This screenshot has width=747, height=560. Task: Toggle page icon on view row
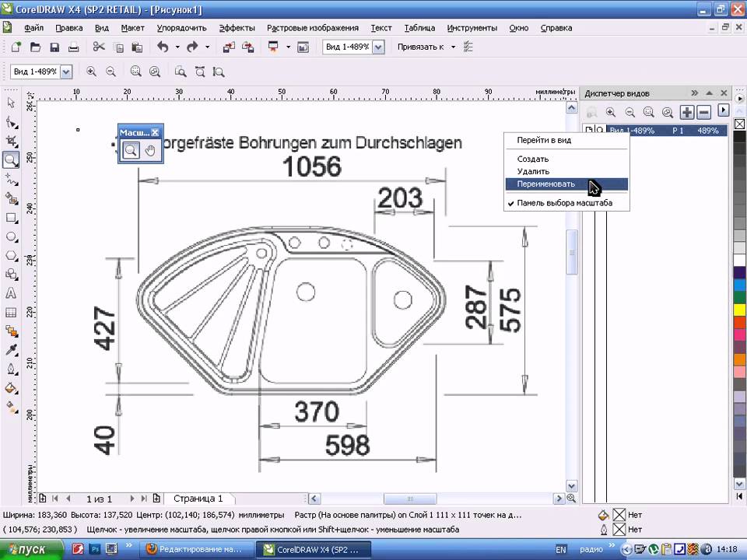(x=588, y=131)
